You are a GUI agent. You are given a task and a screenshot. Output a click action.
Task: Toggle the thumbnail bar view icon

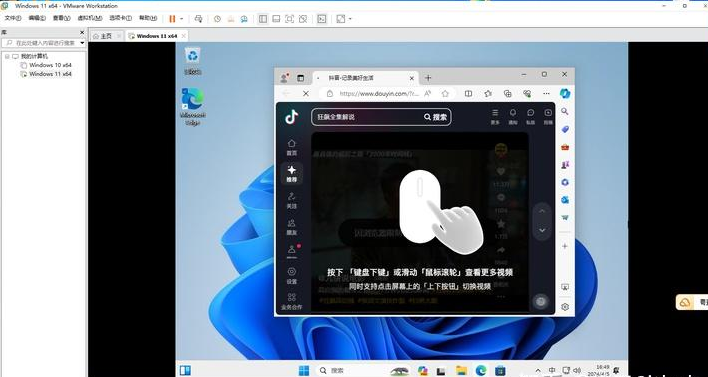[276, 19]
